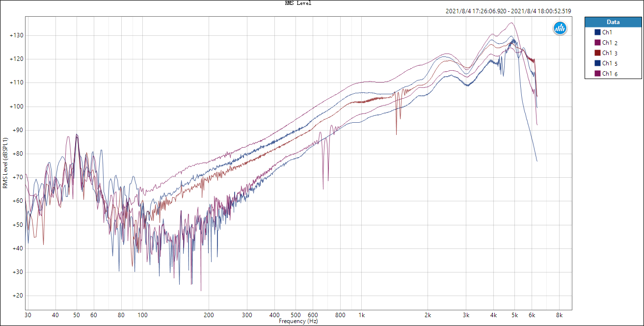Click the 2021/8/4 timestamp range text
This screenshot has height=326, width=644.
tap(508, 11)
